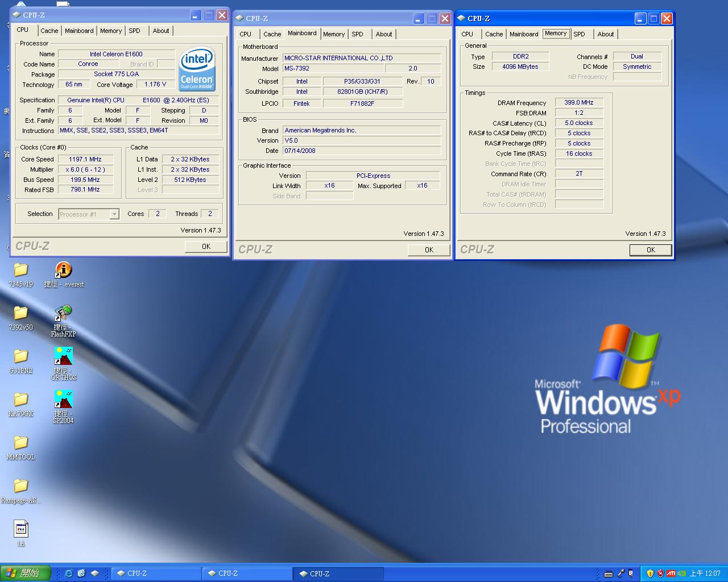The width and height of the screenshot is (728, 582).
Task: Open the everest shortcut icon
Action: pos(63,271)
